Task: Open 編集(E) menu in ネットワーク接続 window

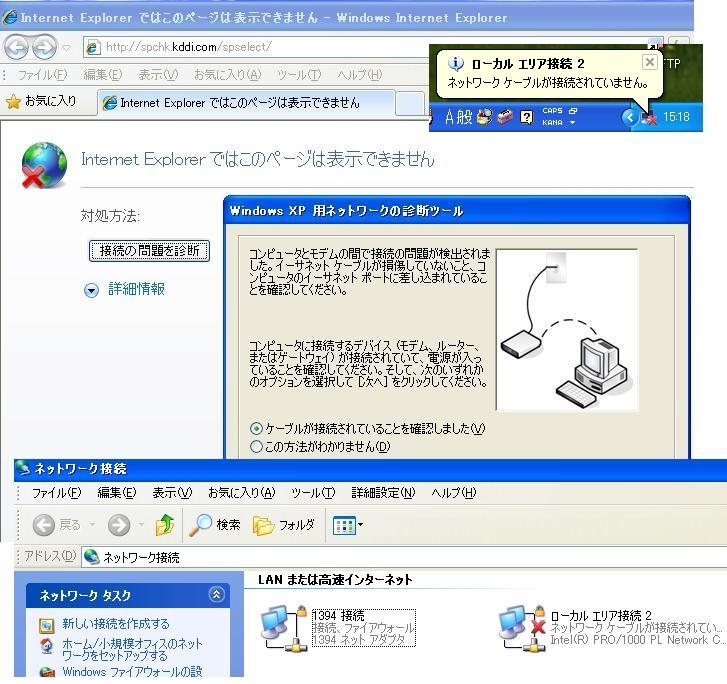Action: [x=117, y=492]
